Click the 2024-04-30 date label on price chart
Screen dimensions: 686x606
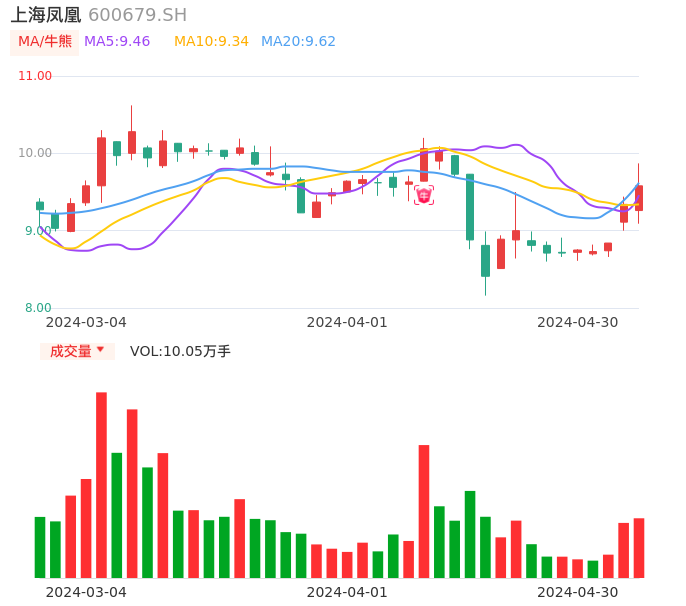pos(577,322)
